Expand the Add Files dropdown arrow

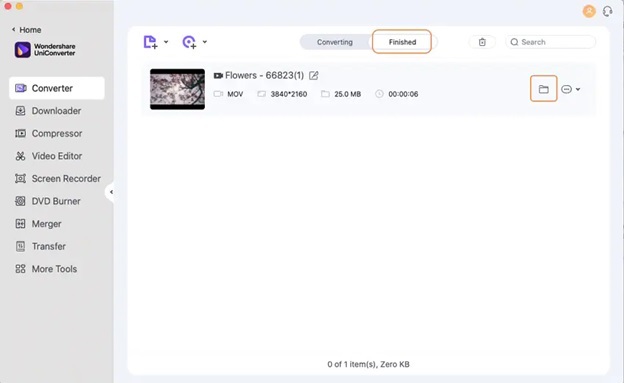(x=166, y=42)
